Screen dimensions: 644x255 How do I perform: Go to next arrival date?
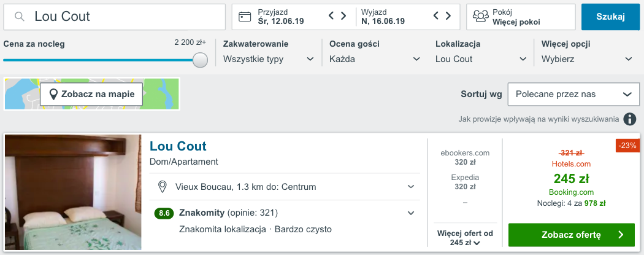coord(343,16)
